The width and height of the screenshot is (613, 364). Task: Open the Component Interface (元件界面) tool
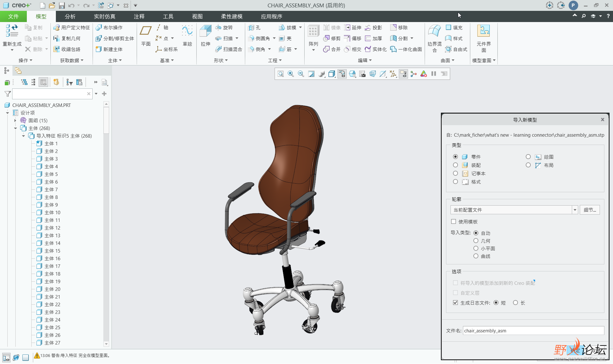click(484, 38)
